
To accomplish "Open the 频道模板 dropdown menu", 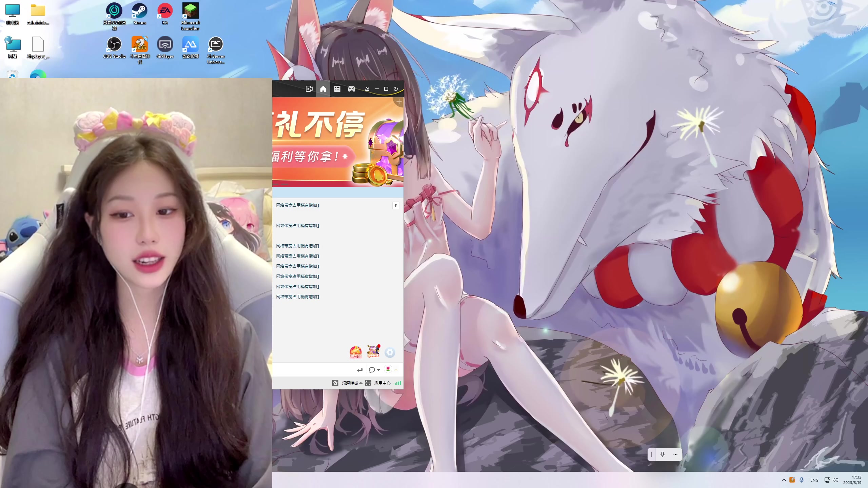I will tap(352, 383).
